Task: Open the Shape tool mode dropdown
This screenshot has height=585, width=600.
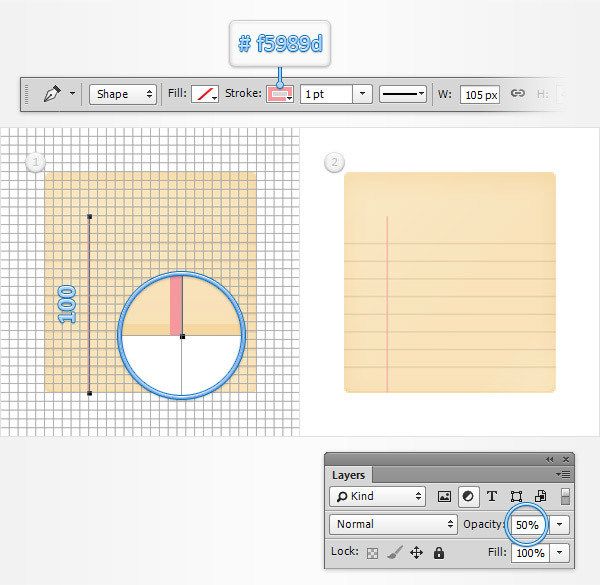Action: click(123, 94)
